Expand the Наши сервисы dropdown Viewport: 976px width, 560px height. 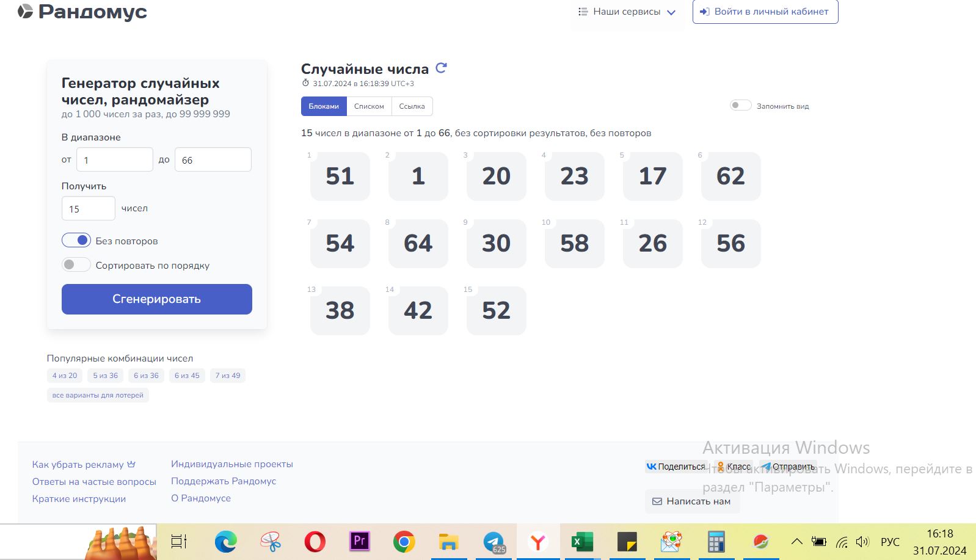(x=627, y=12)
